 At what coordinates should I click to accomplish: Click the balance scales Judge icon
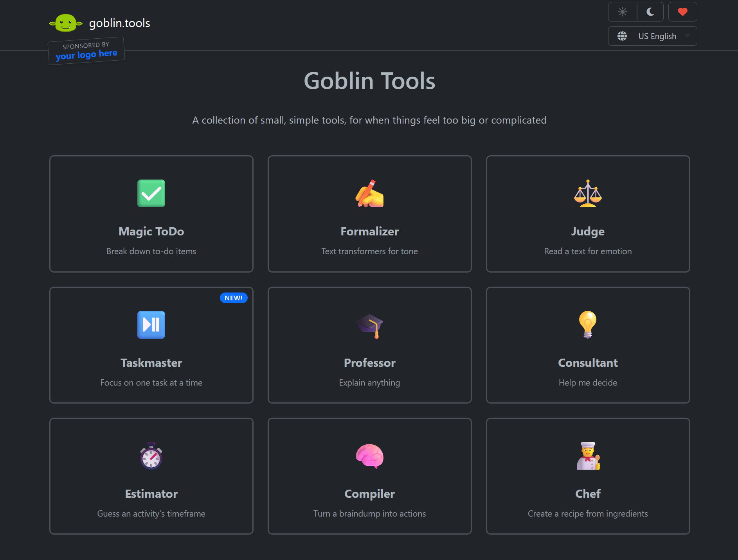click(588, 193)
